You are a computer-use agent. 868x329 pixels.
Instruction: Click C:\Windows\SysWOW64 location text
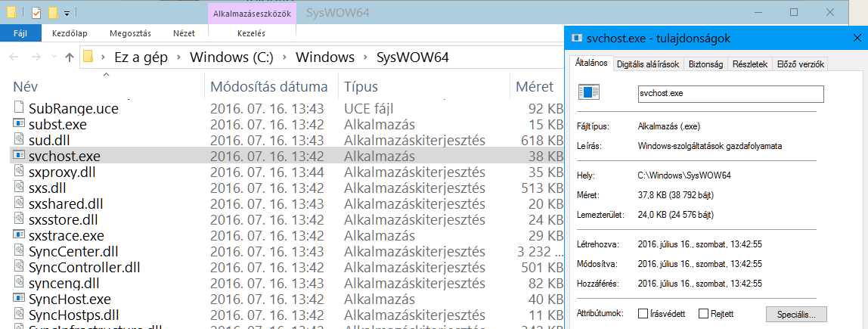pyautogui.click(x=685, y=175)
